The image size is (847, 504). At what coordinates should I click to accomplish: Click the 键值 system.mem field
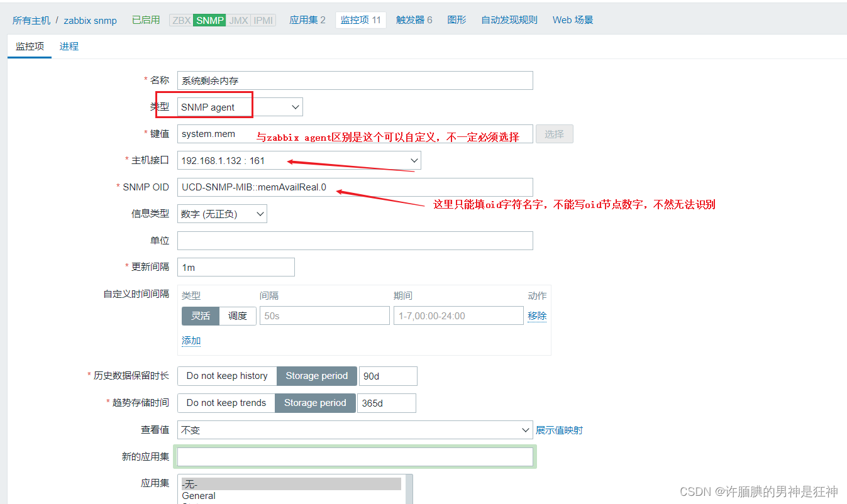point(355,134)
